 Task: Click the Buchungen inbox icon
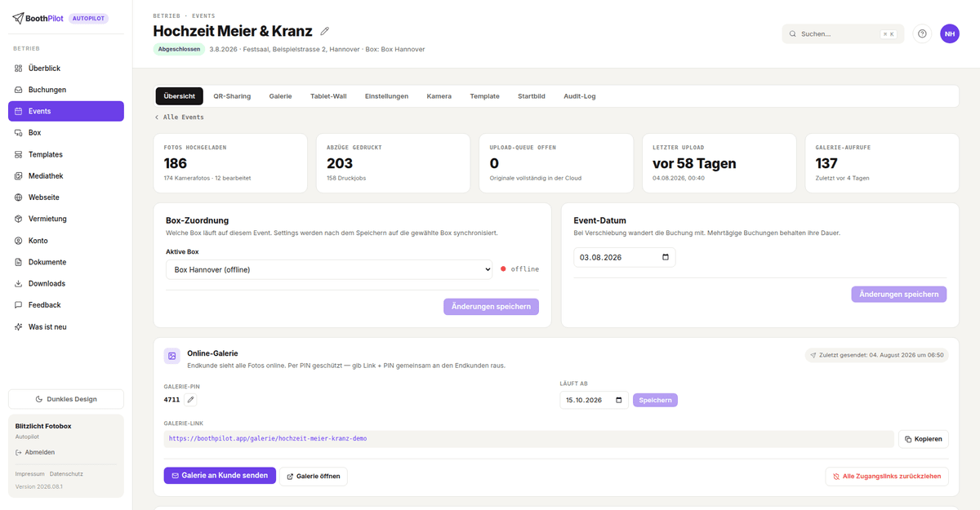(x=19, y=90)
